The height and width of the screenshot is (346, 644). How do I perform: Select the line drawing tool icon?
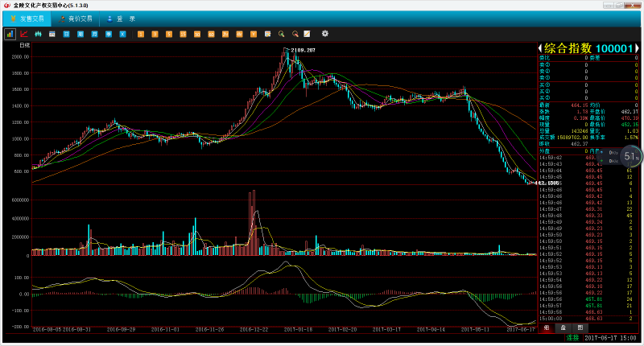coord(307,34)
